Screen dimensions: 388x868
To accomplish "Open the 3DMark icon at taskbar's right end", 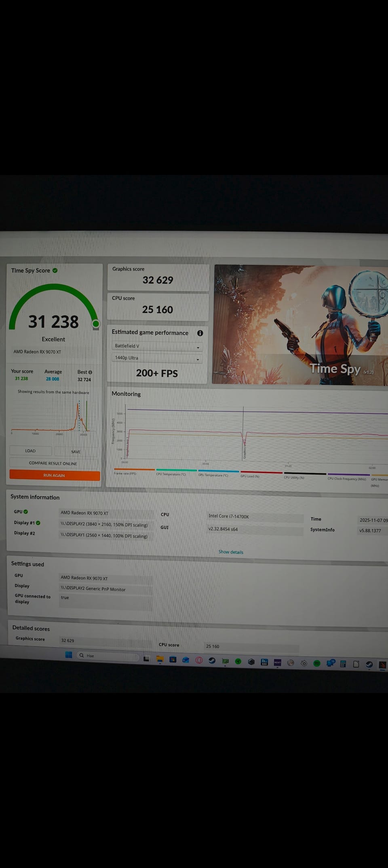I will [382, 665].
